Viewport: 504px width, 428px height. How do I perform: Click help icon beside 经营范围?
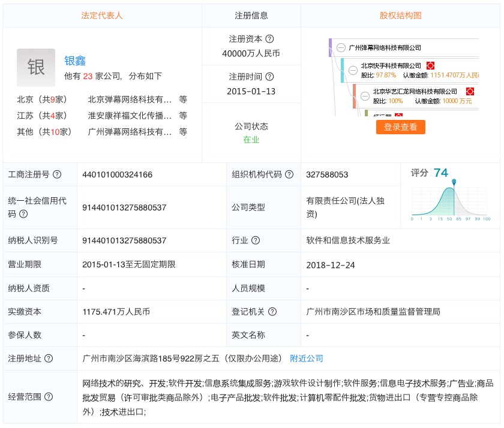(49, 397)
